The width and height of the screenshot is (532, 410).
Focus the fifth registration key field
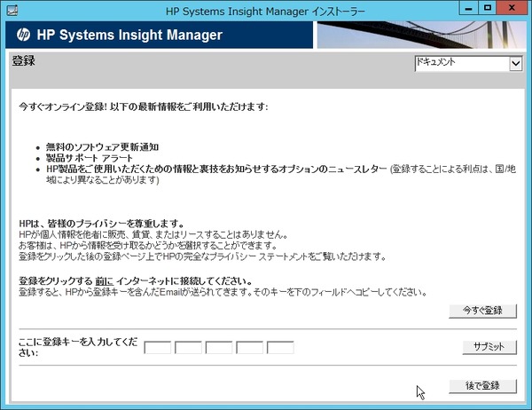[280, 348]
